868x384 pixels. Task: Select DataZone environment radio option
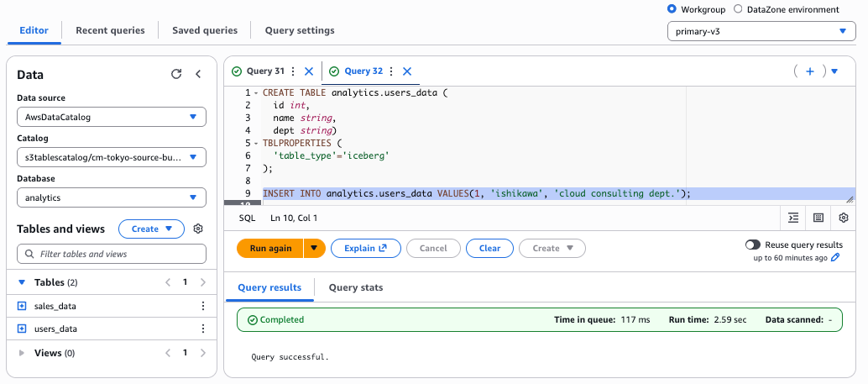(x=738, y=9)
